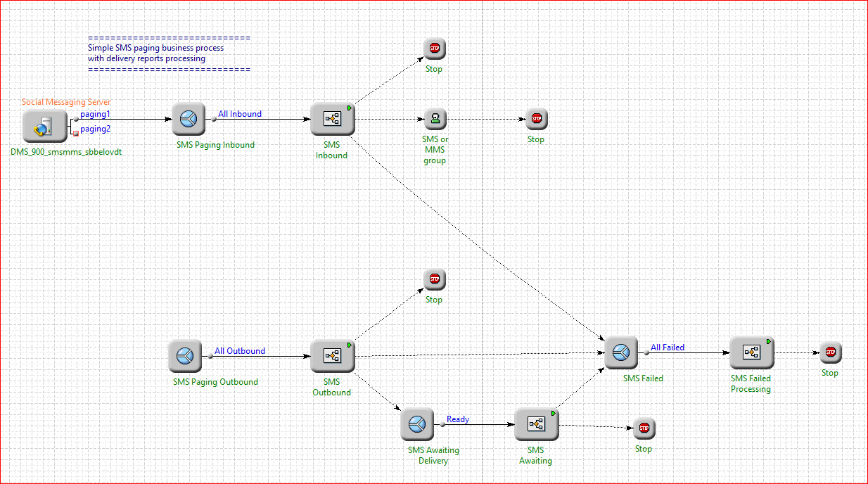Select the SMS or MMS group target icon
This screenshot has height=484, width=868.
coord(435,119)
